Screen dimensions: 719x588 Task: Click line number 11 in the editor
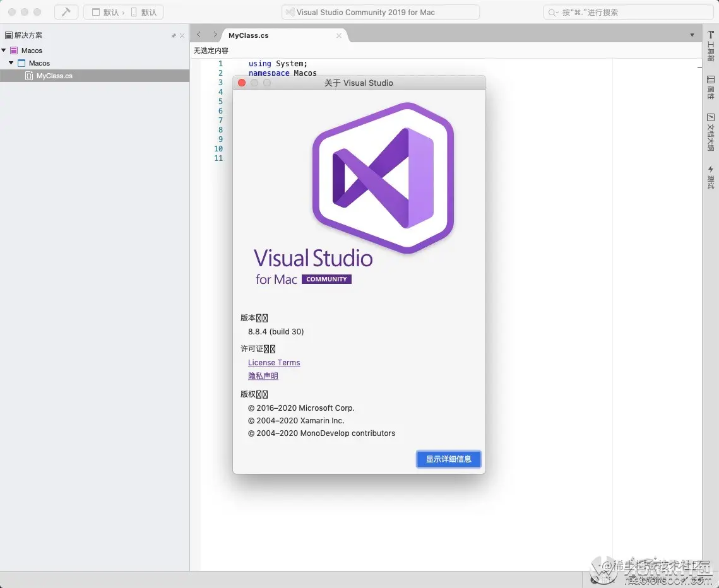tap(218, 158)
